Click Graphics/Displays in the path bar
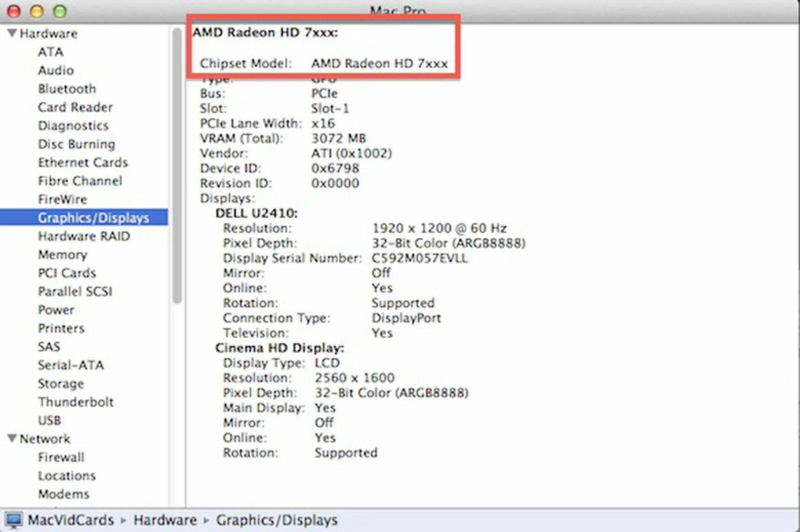The width and height of the screenshot is (800, 532). [276, 521]
